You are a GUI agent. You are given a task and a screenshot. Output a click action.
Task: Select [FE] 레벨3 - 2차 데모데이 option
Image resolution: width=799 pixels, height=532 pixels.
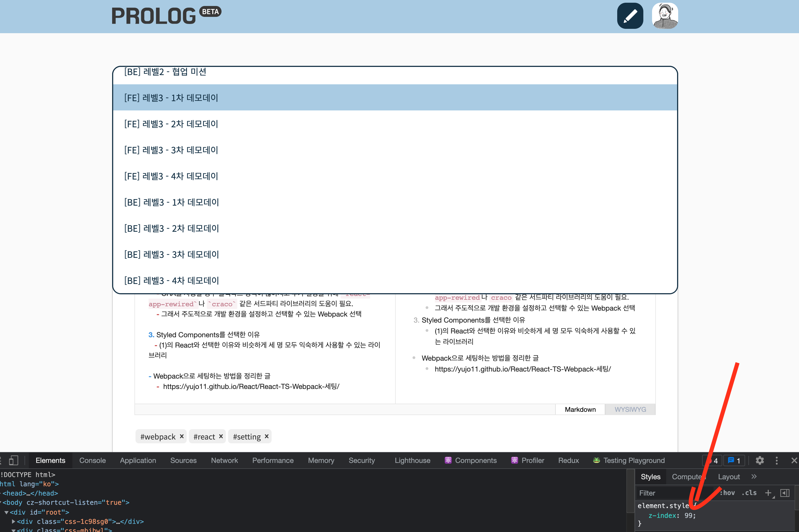point(171,124)
